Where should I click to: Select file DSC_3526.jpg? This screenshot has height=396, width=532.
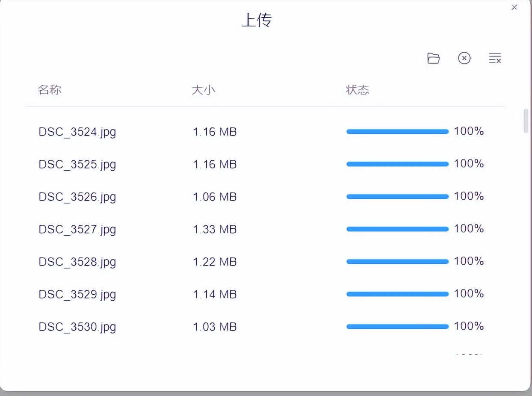[77, 197]
